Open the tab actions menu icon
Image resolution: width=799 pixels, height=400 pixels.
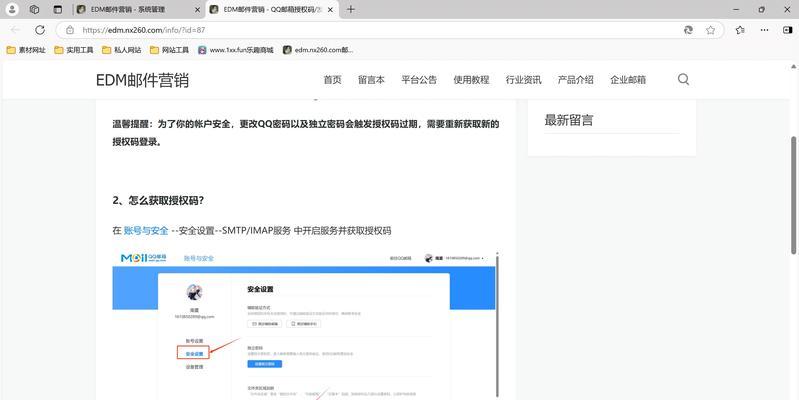(x=58, y=10)
